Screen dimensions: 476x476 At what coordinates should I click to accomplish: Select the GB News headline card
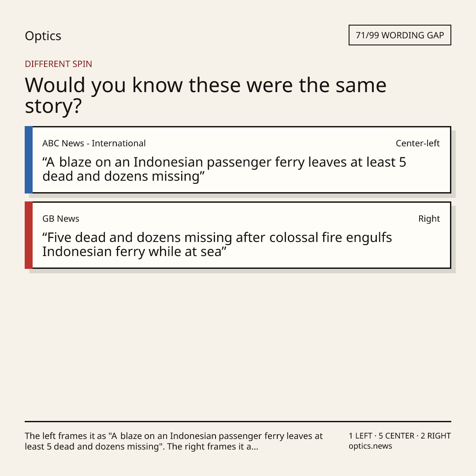coord(238,235)
